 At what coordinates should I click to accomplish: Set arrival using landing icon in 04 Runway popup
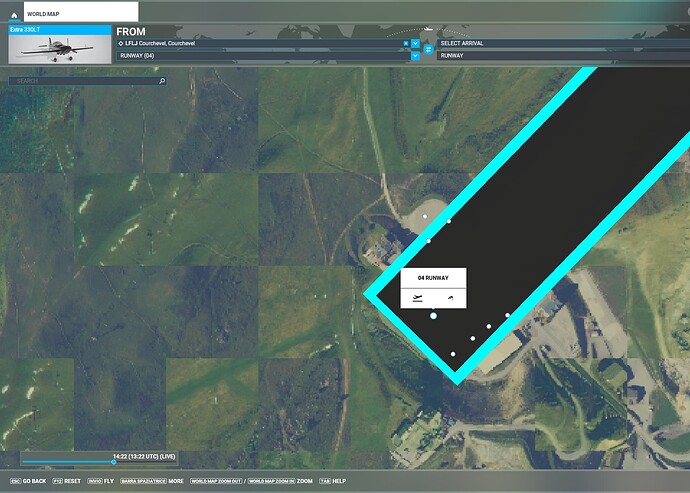pos(451,299)
